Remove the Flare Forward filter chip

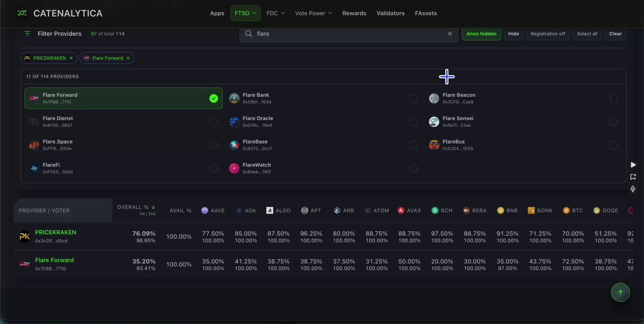[x=128, y=59]
